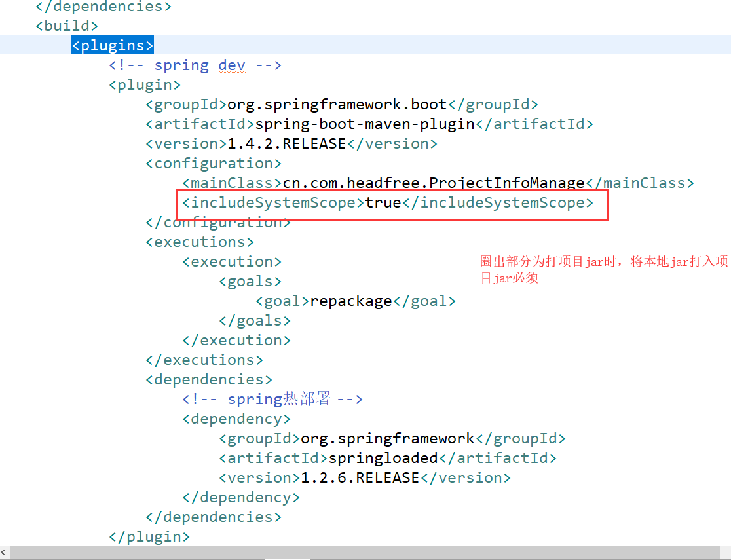Click the closing </dependencies> tag at top

[x=103, y=6]
